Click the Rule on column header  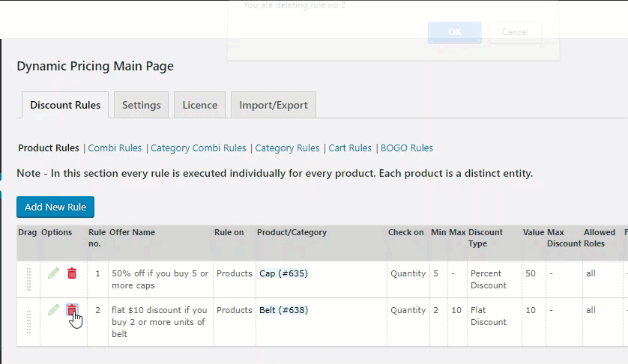[229, 232]
